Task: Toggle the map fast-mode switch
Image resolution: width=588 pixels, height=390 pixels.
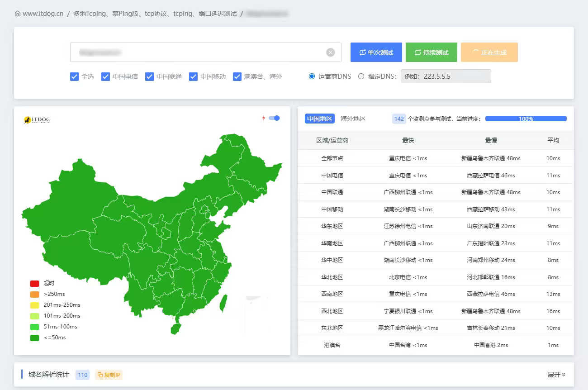Action: pos(274,118)
